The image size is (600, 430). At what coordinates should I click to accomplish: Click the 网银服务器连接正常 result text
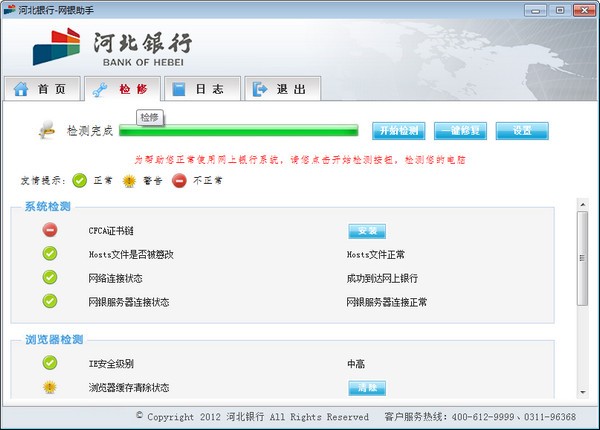pyautogui.click(x=386, y=302)
